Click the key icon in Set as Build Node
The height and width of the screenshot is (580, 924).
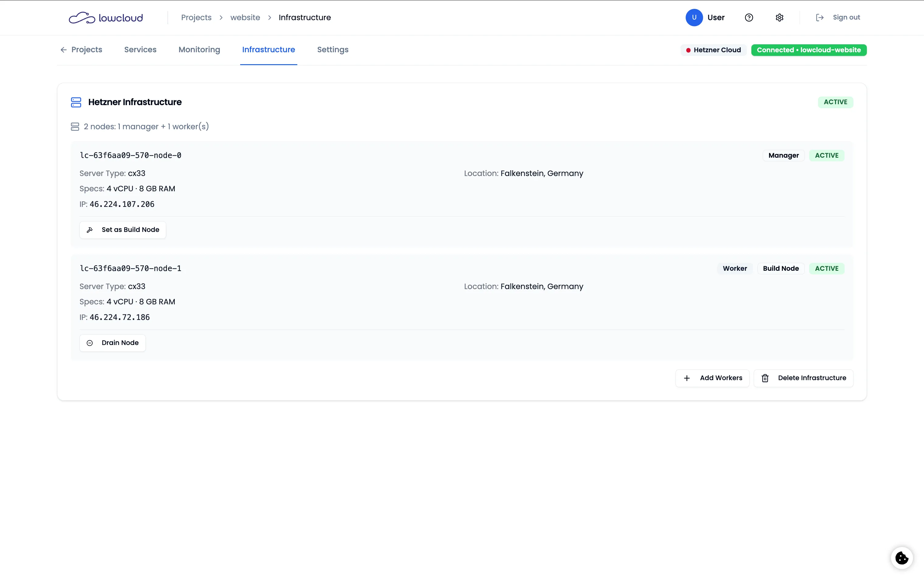pos(90,230)
